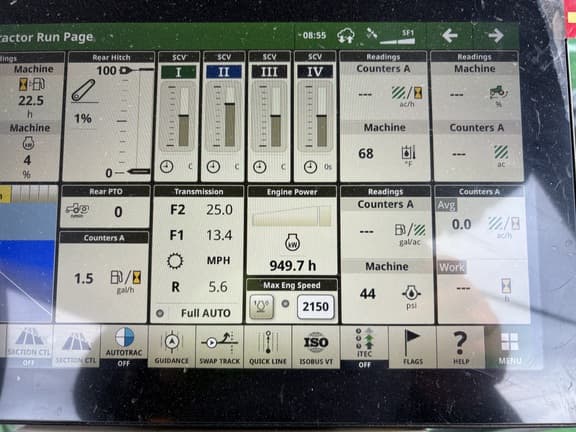576x432 pixels.
Task: Open the main Menu grid icon
Action: point(510,347)
